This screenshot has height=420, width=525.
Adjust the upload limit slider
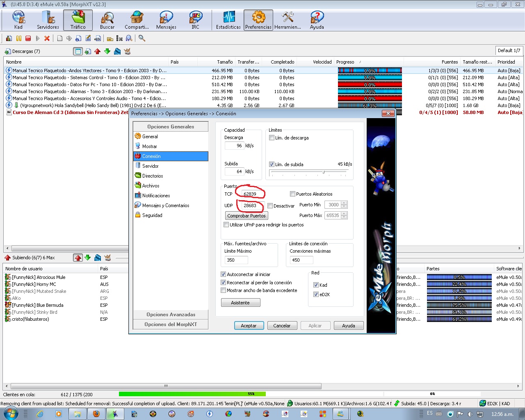[x=324, y=172]
